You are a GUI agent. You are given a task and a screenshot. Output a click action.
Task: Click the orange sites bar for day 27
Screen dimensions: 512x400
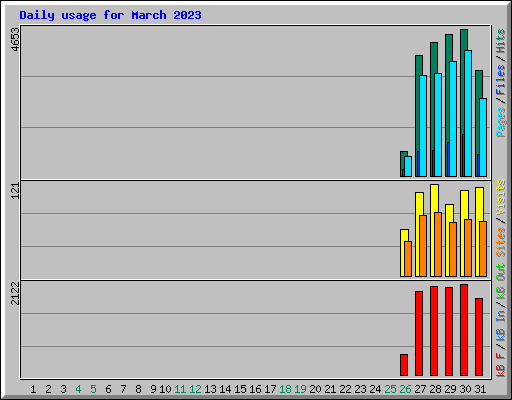423,246
